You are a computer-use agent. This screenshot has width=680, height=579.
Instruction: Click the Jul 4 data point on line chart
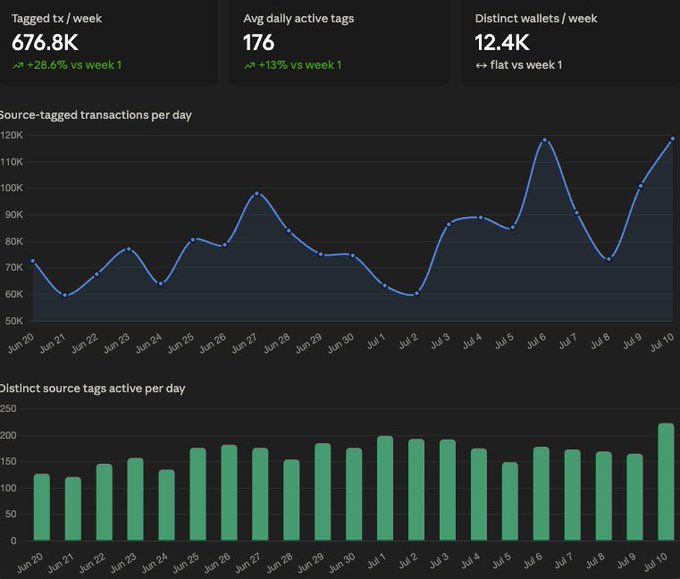481,218
